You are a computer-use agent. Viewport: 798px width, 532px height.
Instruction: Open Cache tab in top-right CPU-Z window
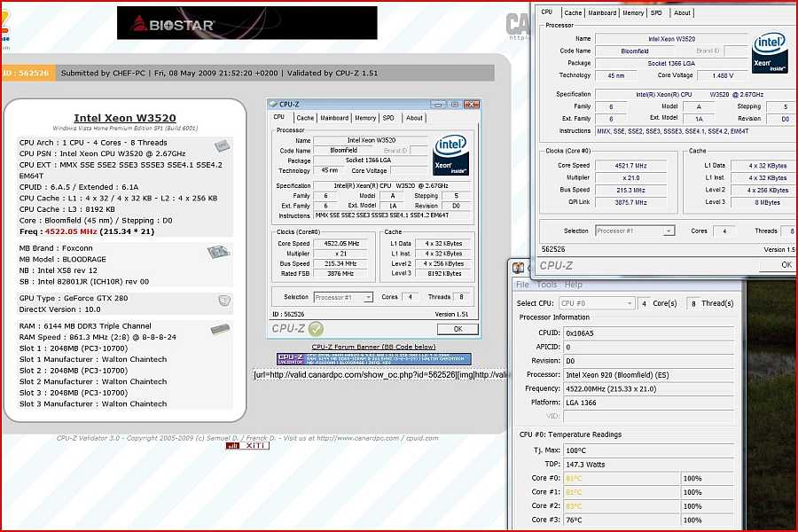point(573,13)
